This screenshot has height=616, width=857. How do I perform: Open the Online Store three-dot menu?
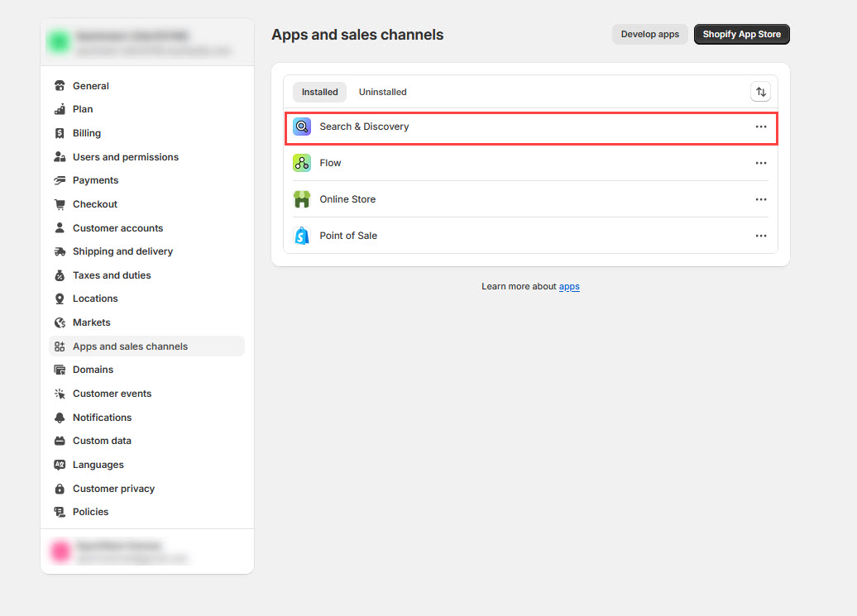(761, 199)
